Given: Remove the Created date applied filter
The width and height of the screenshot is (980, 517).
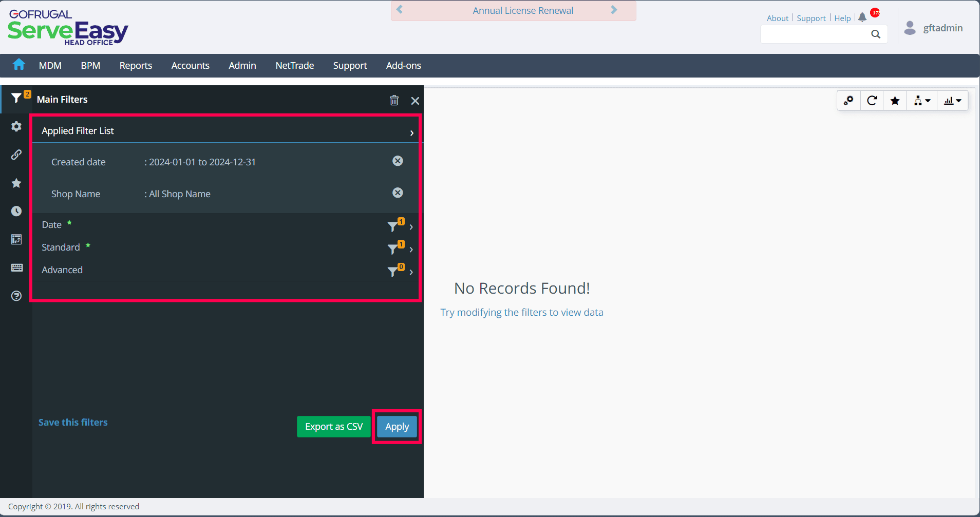Looking at the screenshot, I should (398, 161).
